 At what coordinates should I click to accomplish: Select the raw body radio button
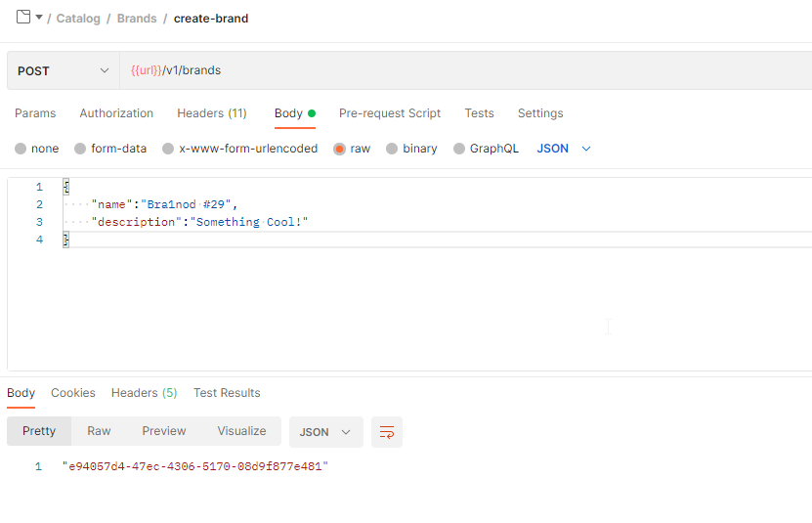point(340,149)
